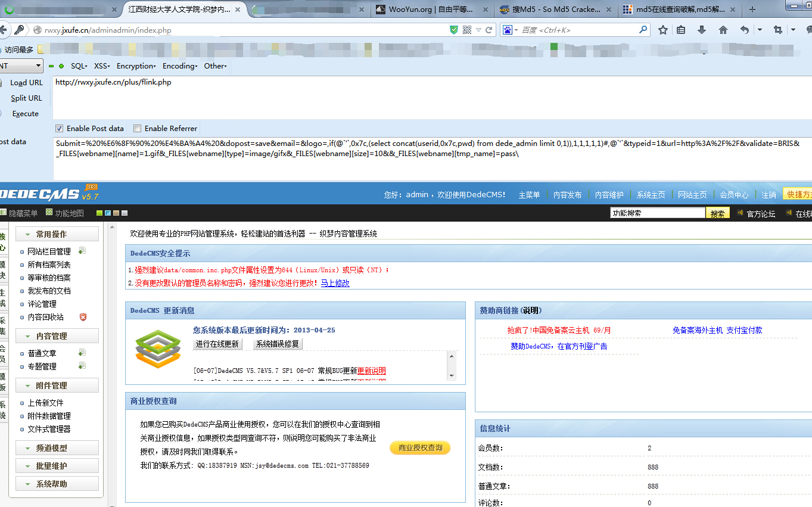Click the green shield security icon
Viewport: 812px width, 507px height.
click(454, 30)
